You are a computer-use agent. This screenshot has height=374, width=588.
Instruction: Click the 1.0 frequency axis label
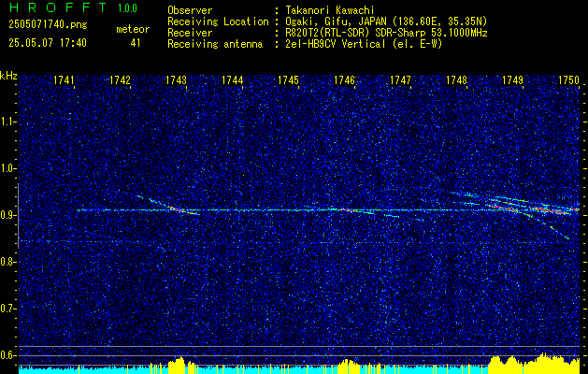click(x=8, y=169)
